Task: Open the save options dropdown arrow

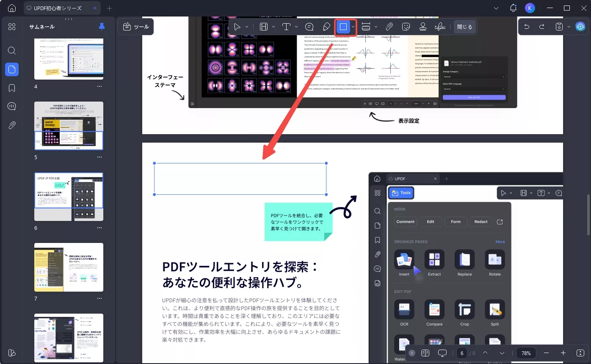Action: (569, 27)
